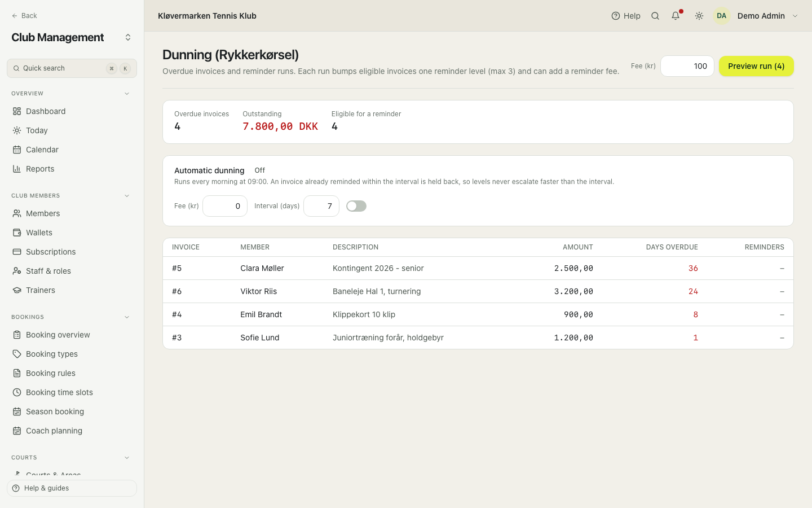Click the Dashboard grid icon
Viewport: 812px width, 508px height.
[17, 111]
